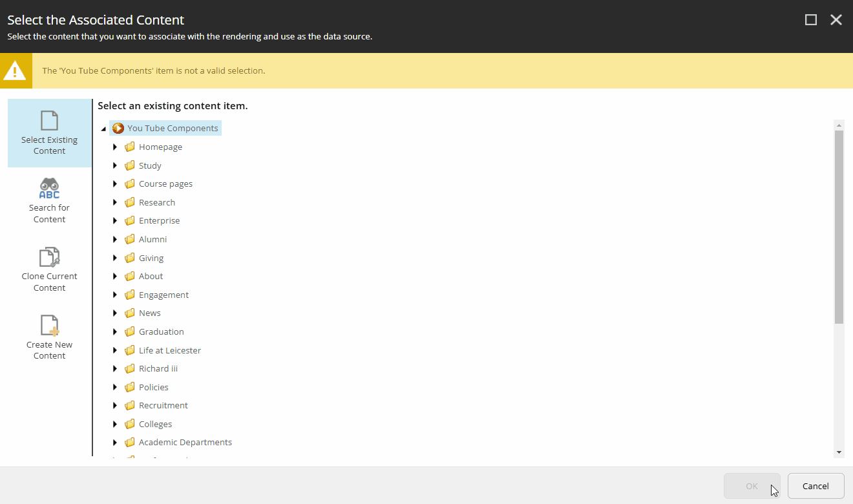The image size is (853, 504).
Task: Click the Homepage folder icon
Action: (x=129, y=146)
